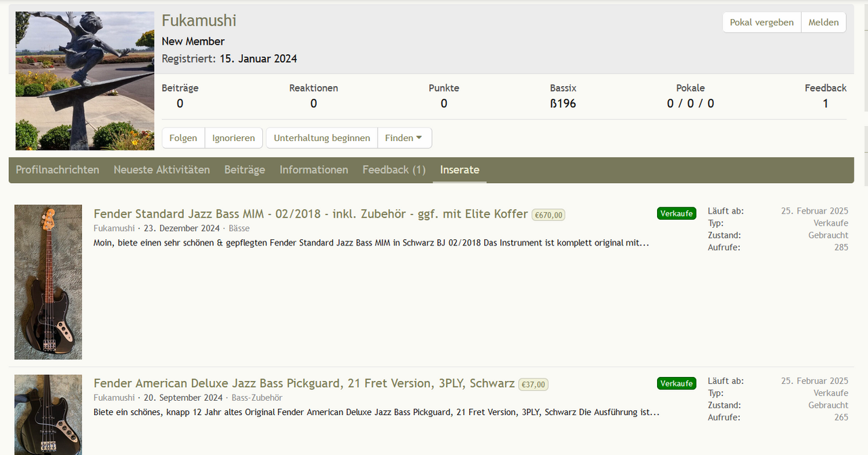Click the Beiträge count in stats row
868x455 pixels.
tap(180, 104)
